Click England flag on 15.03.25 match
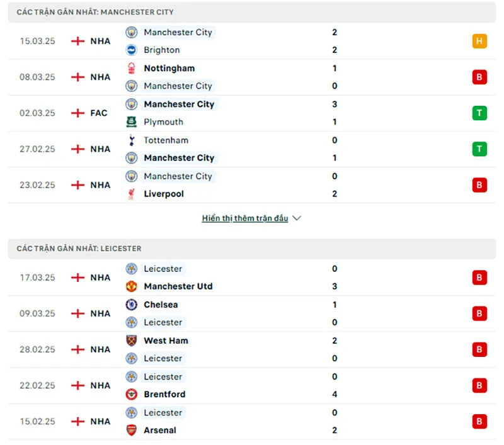The image size is (504, 445). click(x=77, y=42)
